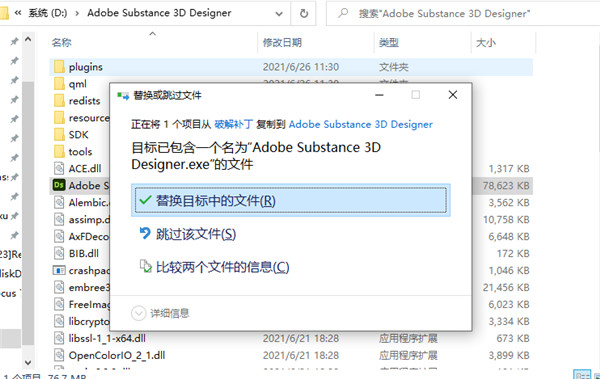The height and width of the screenshot is (379, 600).
Task: Click the search magnifier icon
Action: (343, 13)
